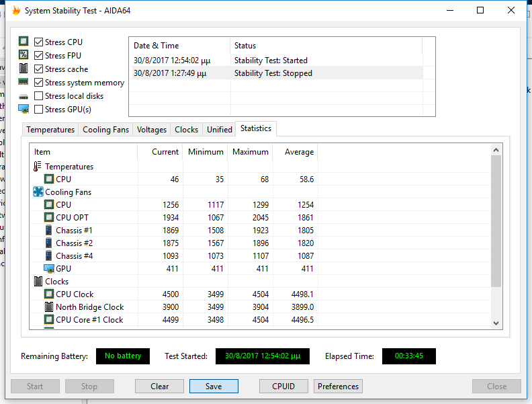532x404 pixels.
Task: Click the icon of the CPU fan row
Action: [49, 204]
